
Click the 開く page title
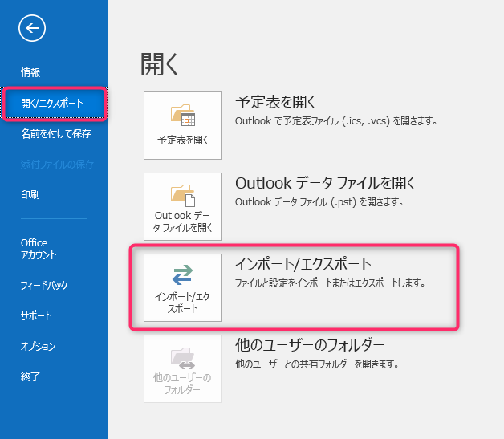159,64
